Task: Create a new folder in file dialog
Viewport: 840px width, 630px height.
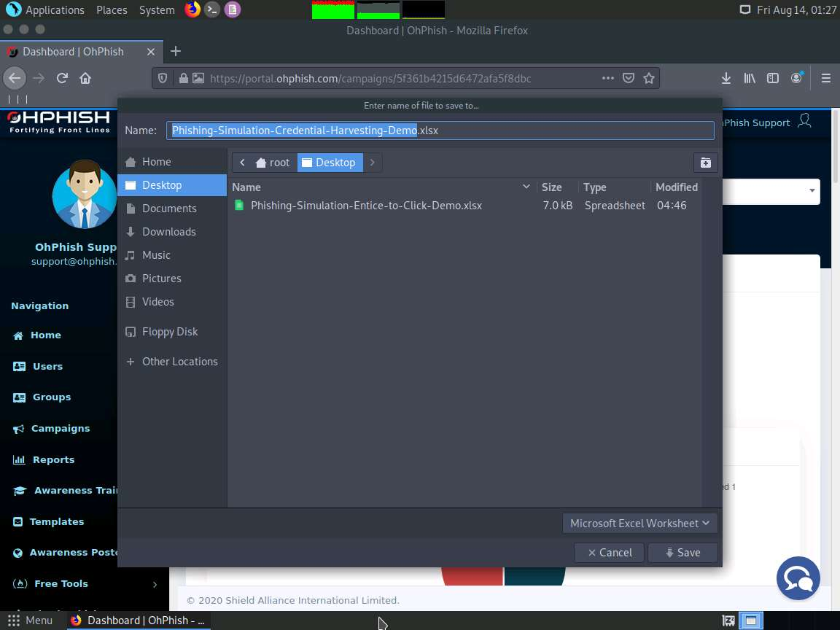Action: click(706, 163)
